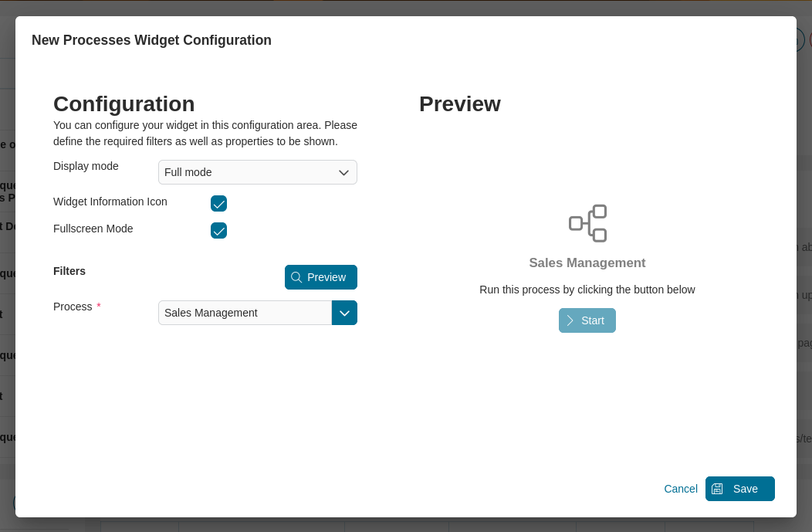Click the chevron on the Display mode dropdown
This screenshot has height=532, width=812.
(343, 172)
